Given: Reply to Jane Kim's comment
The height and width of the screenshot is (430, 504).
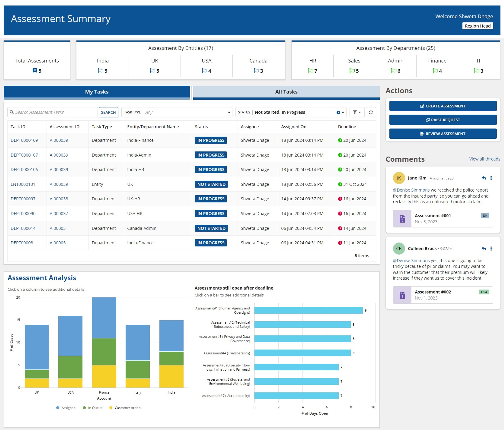Looking at the screenshot, I should [484, 178].
